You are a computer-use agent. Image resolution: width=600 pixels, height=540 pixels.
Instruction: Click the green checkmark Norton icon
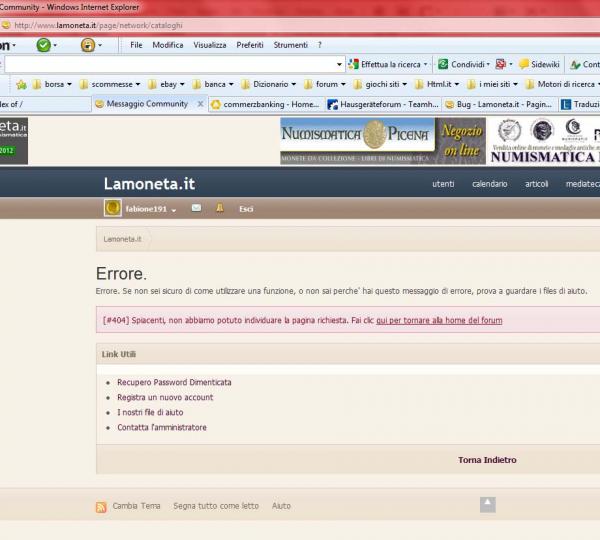(43, 45)
